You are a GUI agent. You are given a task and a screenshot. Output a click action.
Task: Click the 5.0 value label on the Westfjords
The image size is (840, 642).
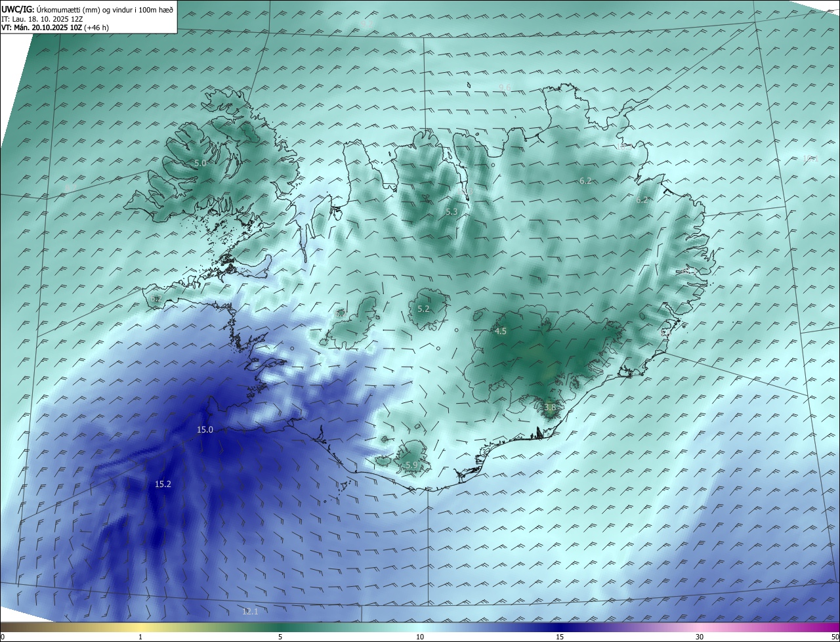pyautogui.click(x=200, y=163)
